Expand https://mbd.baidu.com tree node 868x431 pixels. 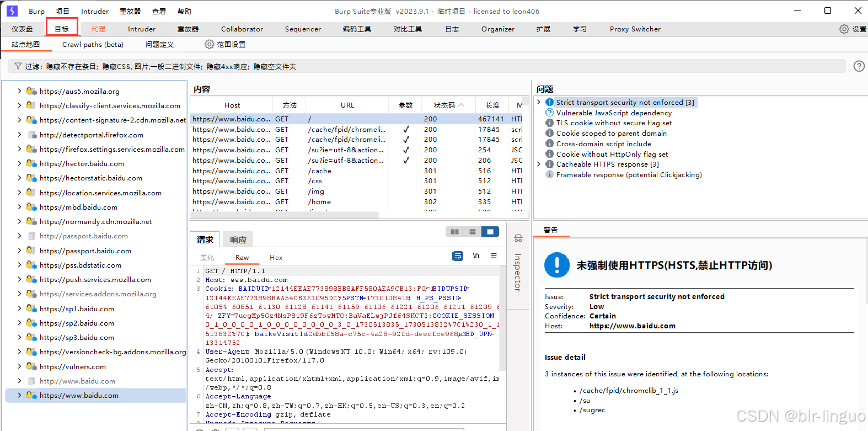point(19,207)
